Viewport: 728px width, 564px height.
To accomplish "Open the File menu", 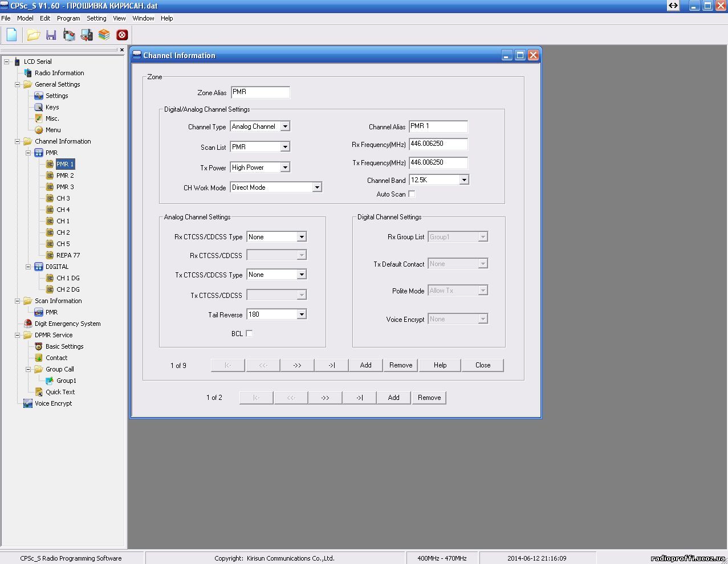I will (x=6, y=18).
